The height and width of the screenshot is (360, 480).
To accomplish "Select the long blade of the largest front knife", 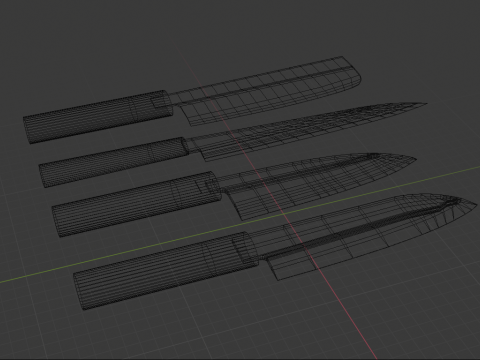I will pos(367,237).
